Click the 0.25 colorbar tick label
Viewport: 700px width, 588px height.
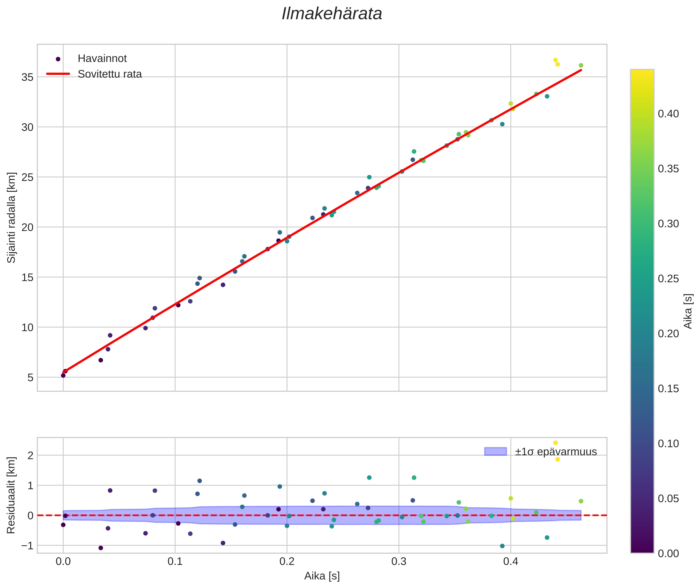668,279
